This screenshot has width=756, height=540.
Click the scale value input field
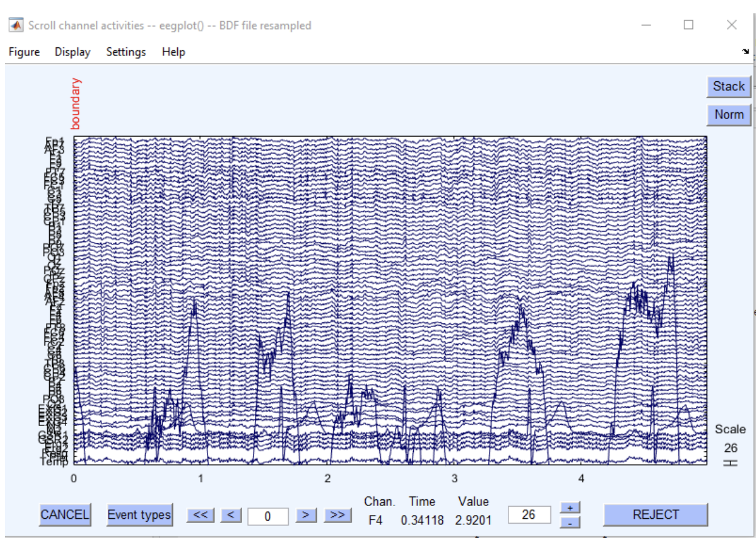click(x=529, y=515)
